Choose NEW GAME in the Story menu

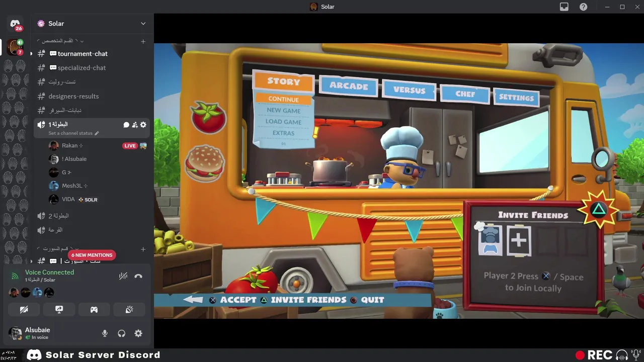(283, 111)
